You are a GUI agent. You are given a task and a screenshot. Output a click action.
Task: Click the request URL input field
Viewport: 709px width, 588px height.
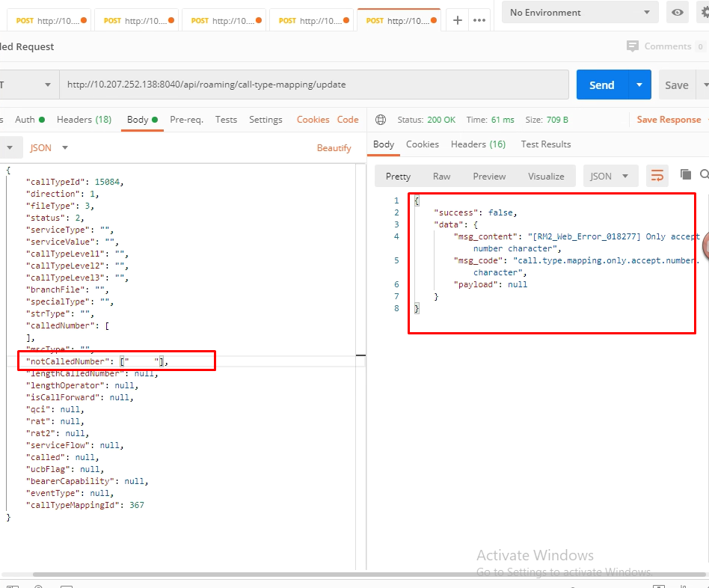tap(314, 85)
